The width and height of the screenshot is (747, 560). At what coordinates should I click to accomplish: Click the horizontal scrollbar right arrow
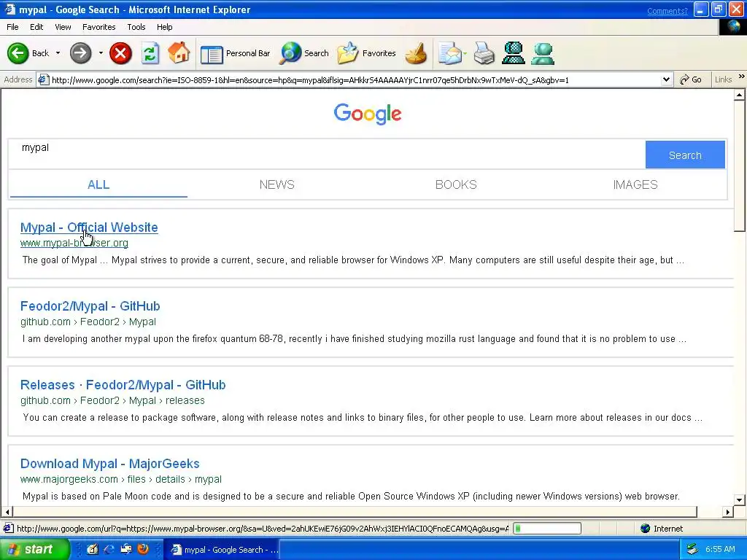727,512
